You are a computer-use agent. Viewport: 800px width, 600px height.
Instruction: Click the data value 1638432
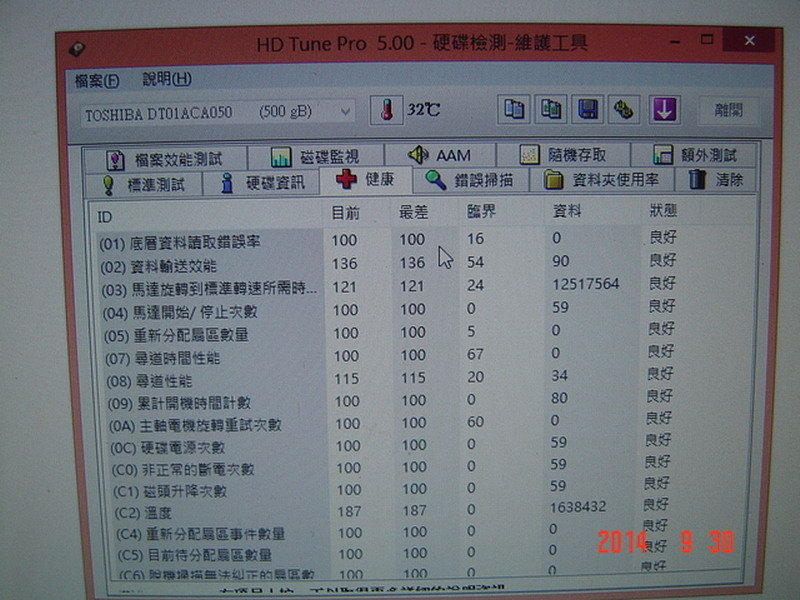(578, 507)
